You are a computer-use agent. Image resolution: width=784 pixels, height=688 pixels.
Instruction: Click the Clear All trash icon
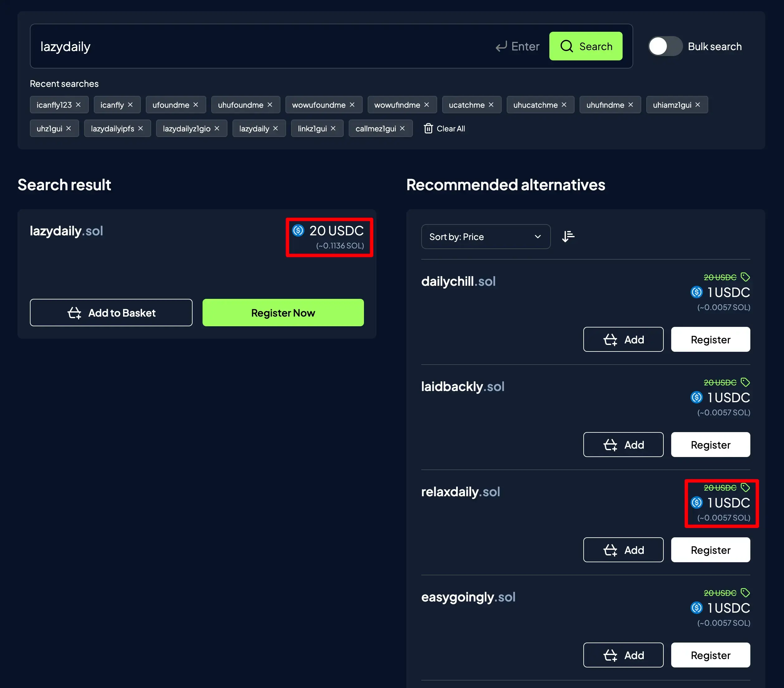click(428, 128)
